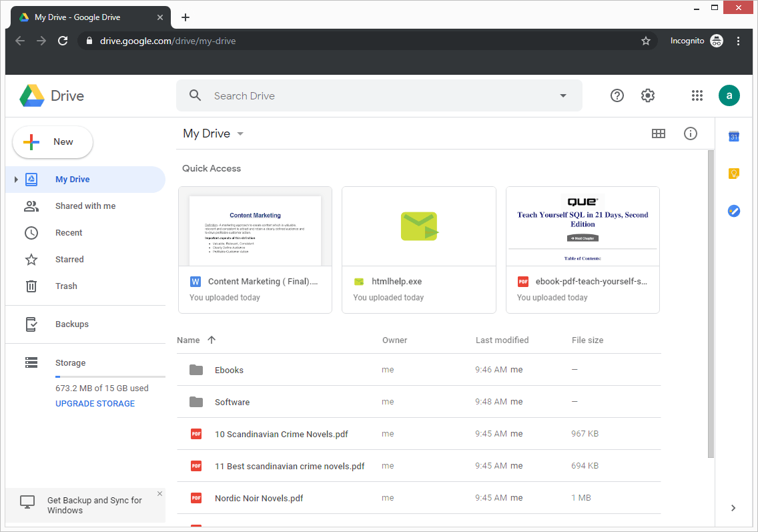
Task: Open the search options dropdown arrow
Action: coord(563,95)
